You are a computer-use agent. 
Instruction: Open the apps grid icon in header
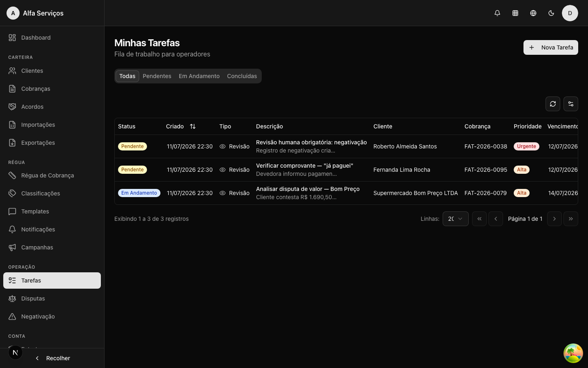515,13
